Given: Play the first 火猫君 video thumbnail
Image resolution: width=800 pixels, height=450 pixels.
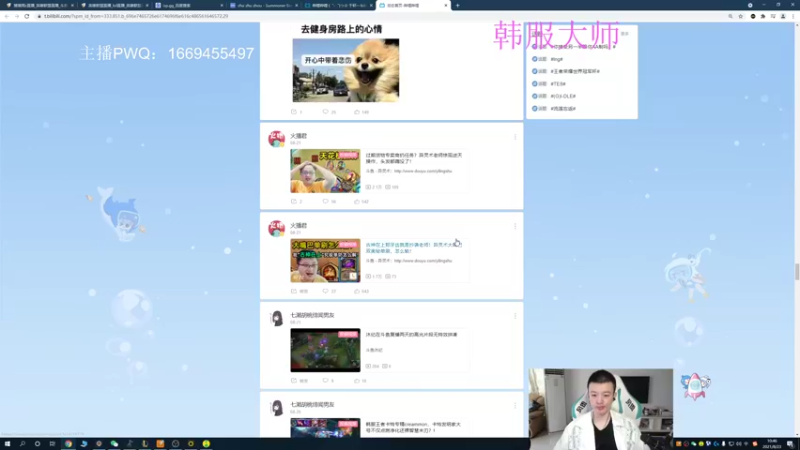Looking at the screenshot, I should (325, 171).
